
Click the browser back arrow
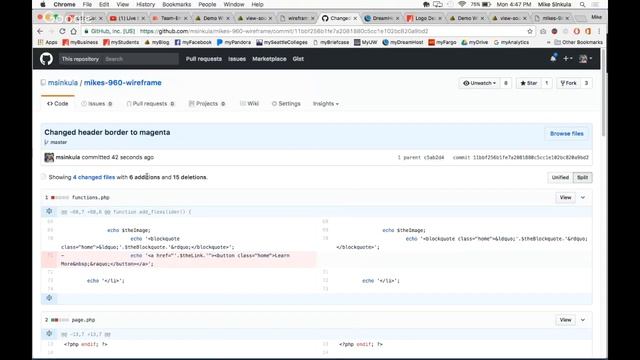[x=40, y=31]
